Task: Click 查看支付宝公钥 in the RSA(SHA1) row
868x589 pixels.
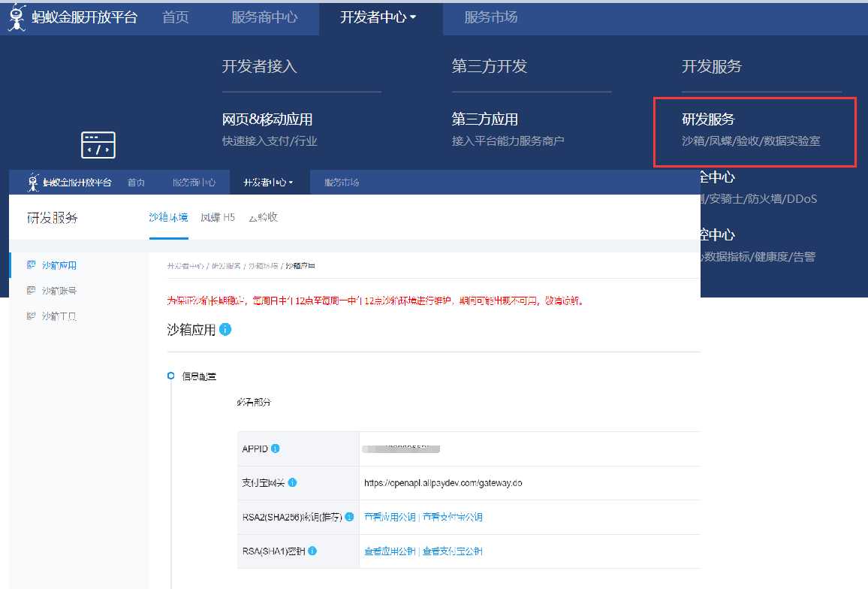Action: point(452,551)
